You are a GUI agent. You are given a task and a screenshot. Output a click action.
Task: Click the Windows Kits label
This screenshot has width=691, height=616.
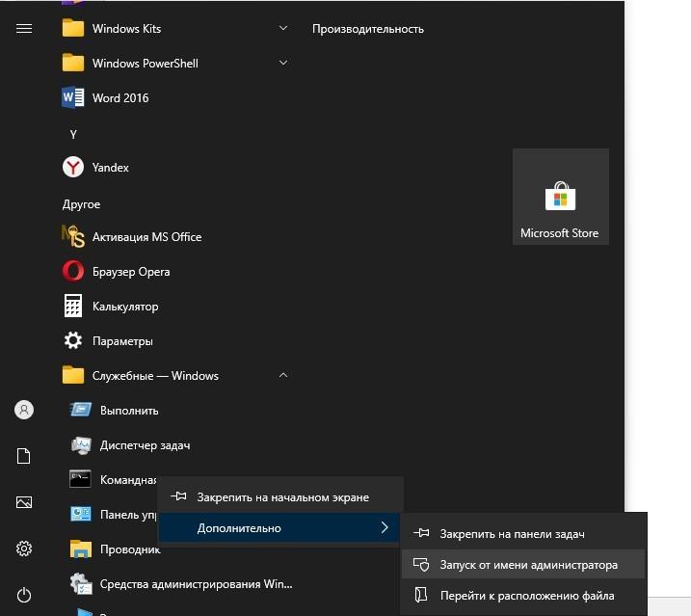(x=126, y=29)
